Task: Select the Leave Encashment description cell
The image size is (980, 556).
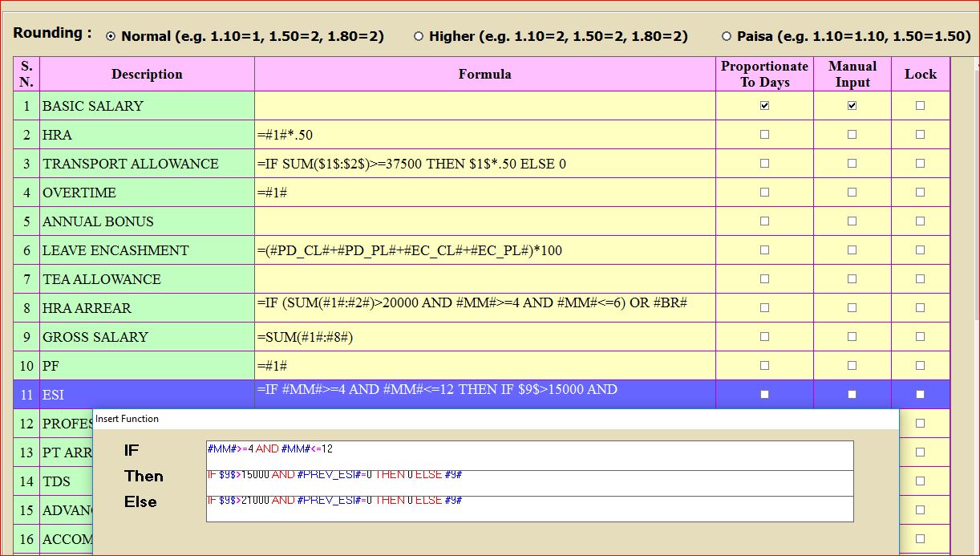Action: [x=147, y=250]
